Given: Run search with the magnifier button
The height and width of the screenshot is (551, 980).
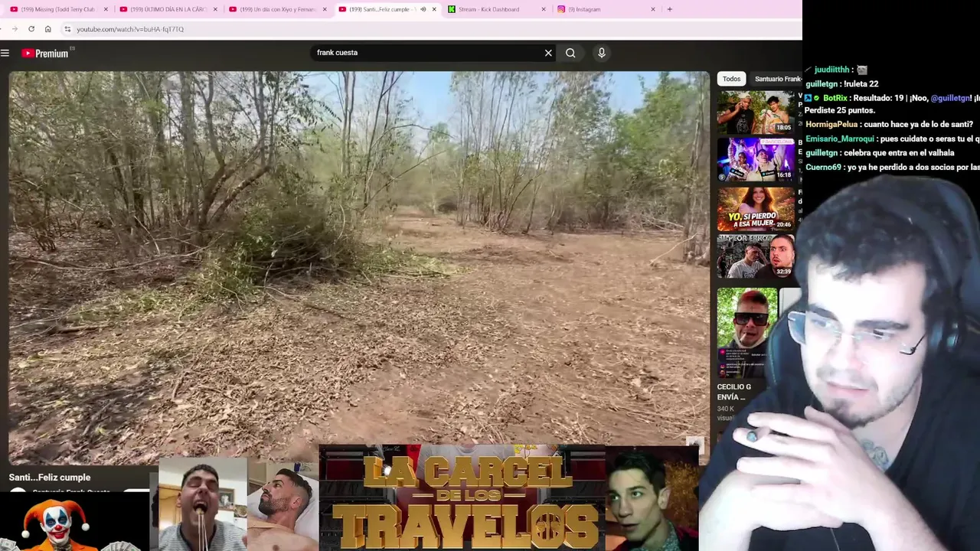Looking at the screenshot, I should (x=570, y=53).
